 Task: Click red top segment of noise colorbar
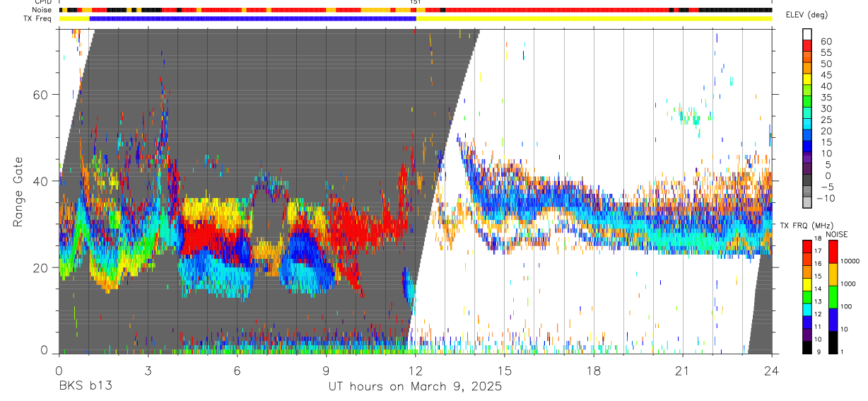832,251
